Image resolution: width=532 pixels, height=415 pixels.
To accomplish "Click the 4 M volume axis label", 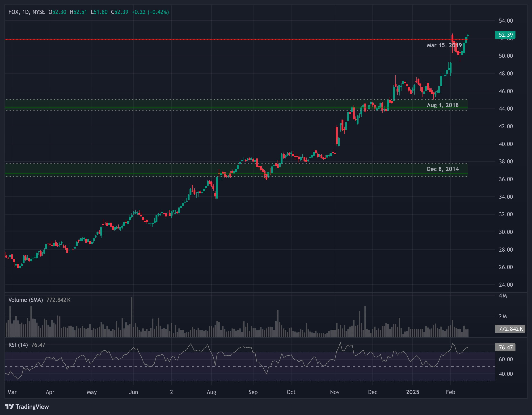I will click(x=503, y=296).
